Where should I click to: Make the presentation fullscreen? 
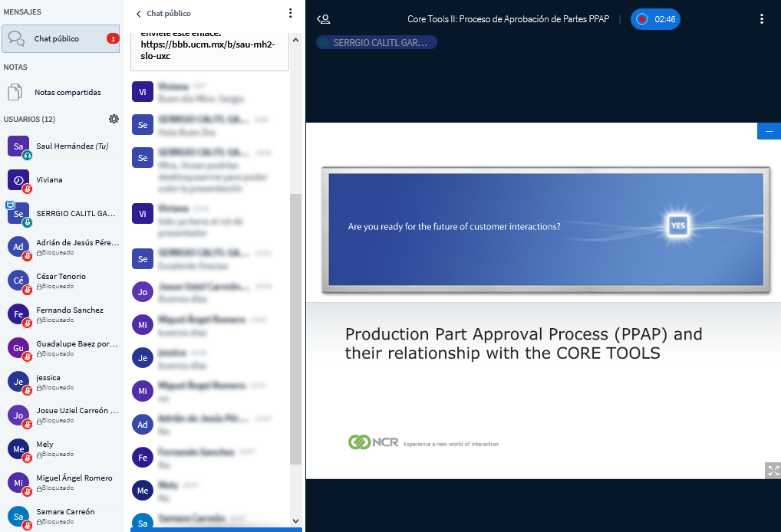(773, 470)
